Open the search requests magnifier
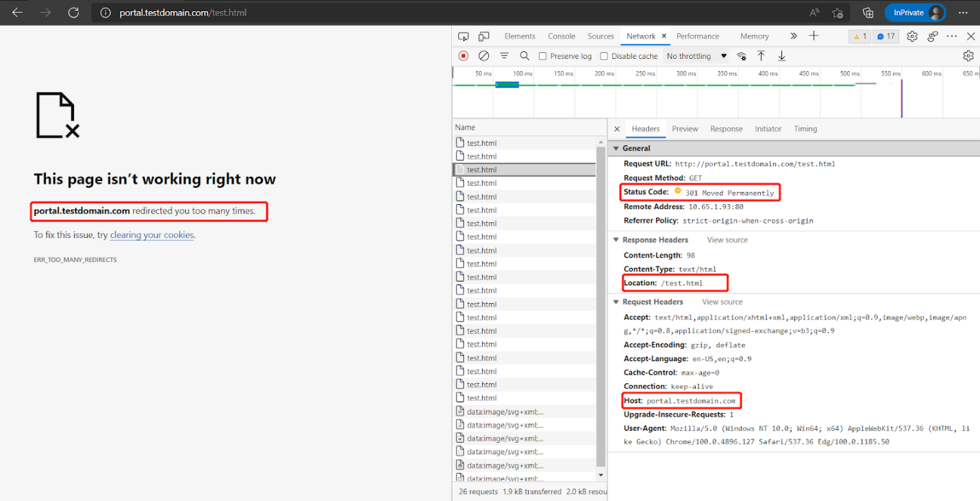 525,56
